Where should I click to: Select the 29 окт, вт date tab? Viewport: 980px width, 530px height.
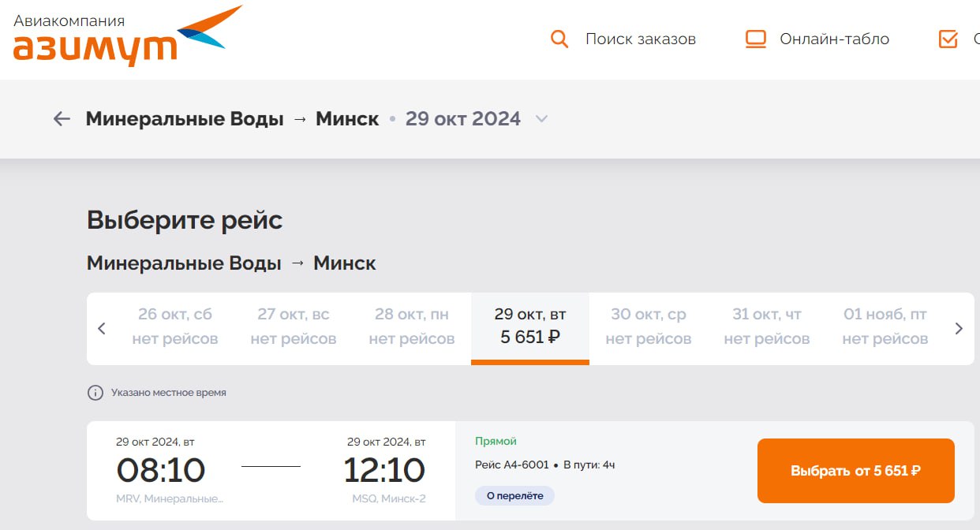coord(530,327)
